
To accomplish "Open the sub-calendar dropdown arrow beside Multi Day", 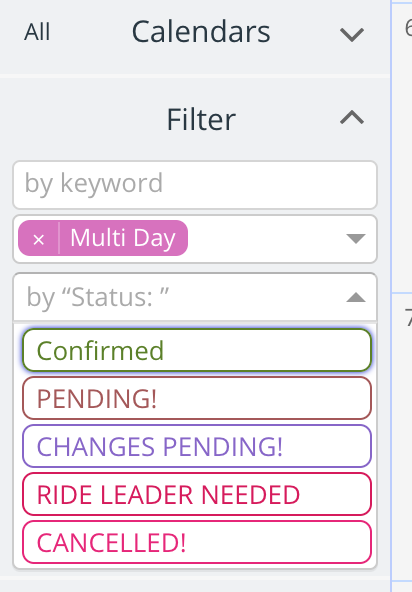I will point(356,239).
